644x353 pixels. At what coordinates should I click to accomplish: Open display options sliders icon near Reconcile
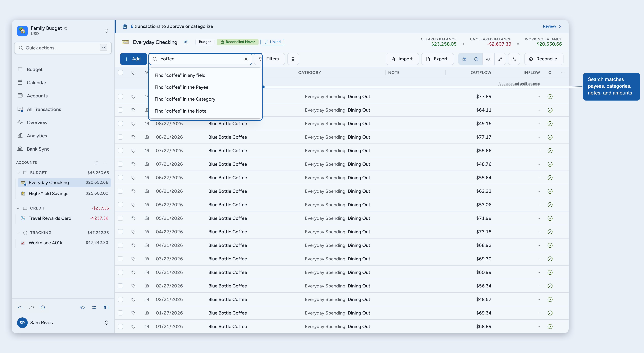coord(514,59)
